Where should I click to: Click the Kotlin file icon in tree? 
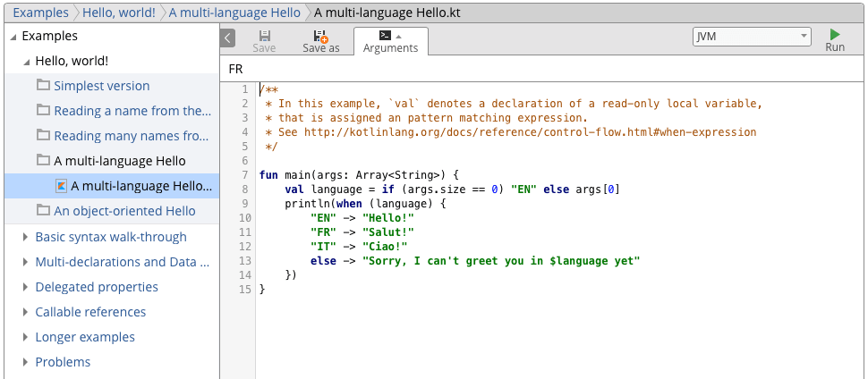click(62, 186)
